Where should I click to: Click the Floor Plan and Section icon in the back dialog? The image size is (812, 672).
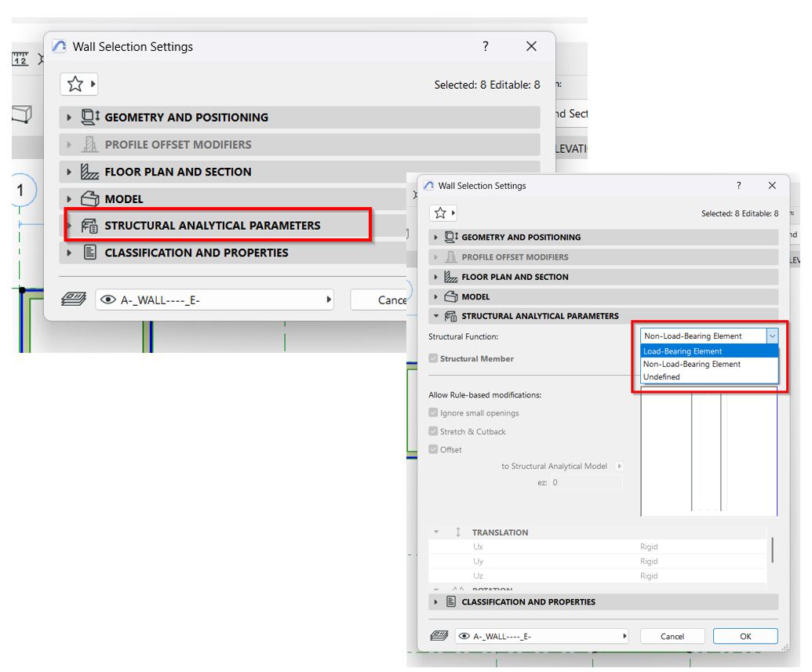pyautogui.click(x=91, y=172)
